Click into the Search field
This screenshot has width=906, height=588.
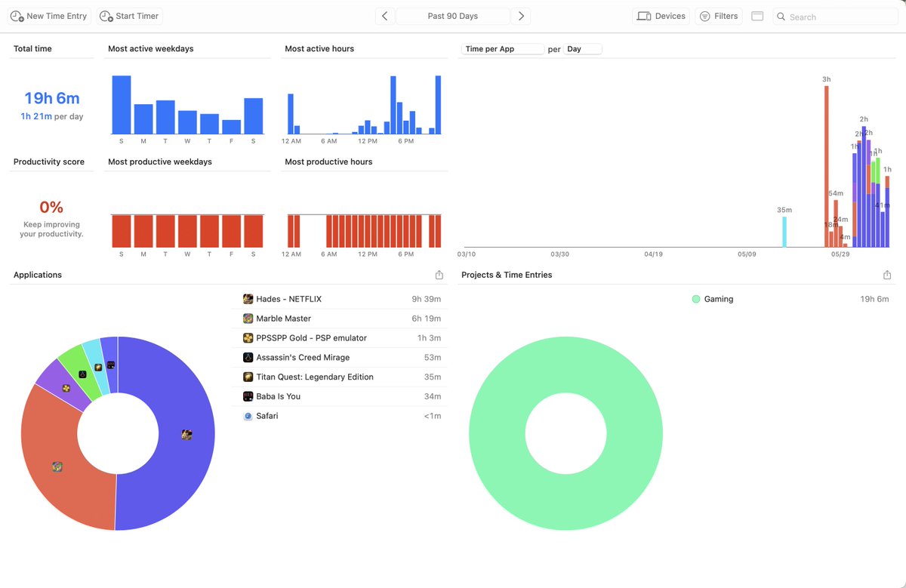pyautogui.click(x=835, y=16)
